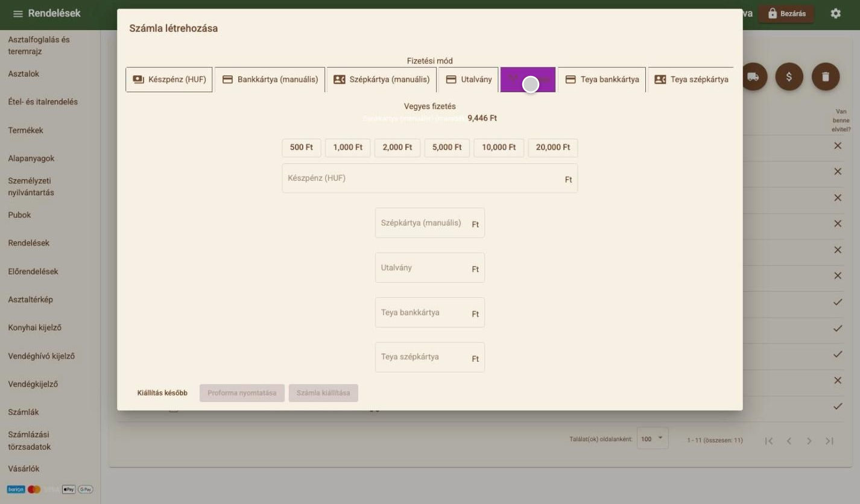Click the Számla kiállítása button
Viewport: 860px width, 504px height.
(323, 393)
